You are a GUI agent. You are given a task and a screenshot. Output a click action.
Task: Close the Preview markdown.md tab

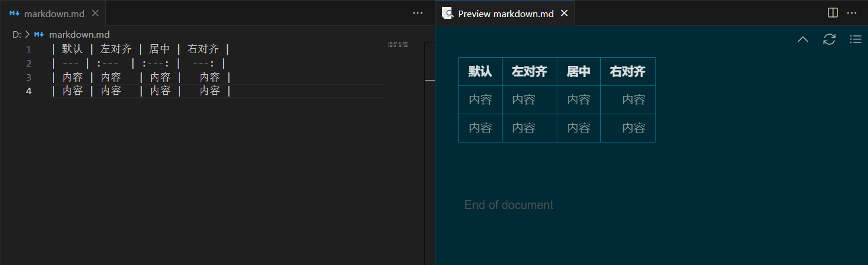click(x=564, y=13)
